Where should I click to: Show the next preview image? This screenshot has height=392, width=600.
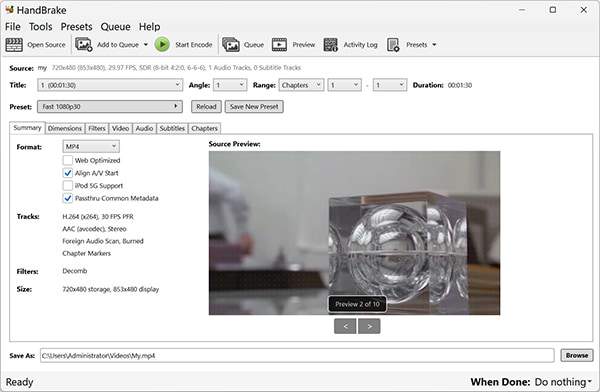click(x=369, y=326)
